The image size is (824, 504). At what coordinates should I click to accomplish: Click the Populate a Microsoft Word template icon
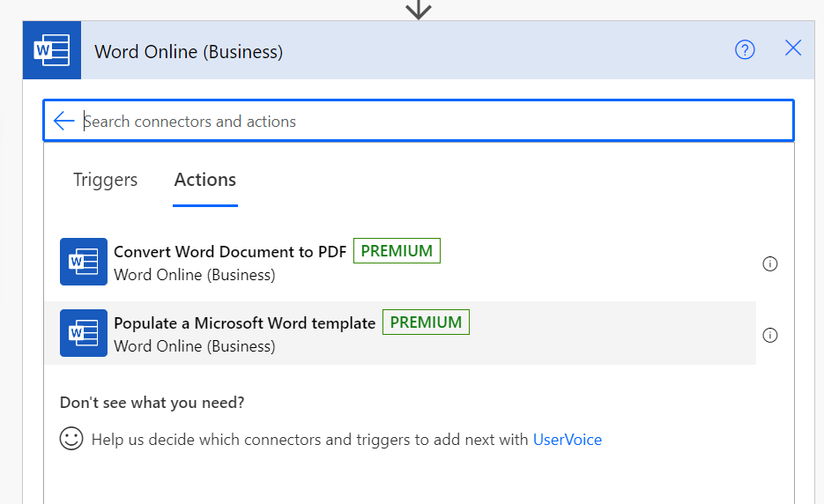[x=84, y=333]
